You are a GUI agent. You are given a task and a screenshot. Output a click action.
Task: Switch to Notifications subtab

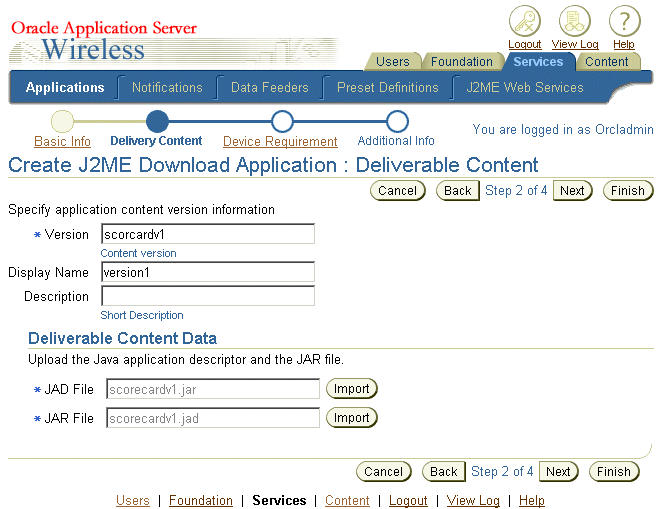click(167, 88)
